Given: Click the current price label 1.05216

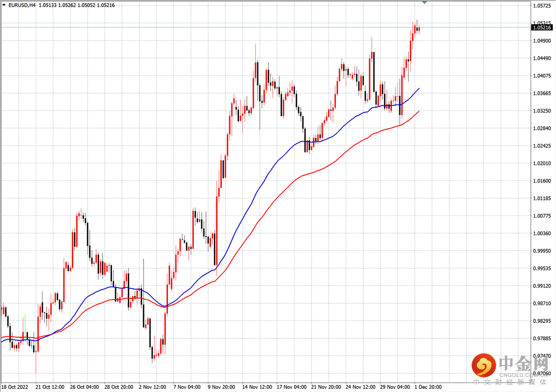Looking at the screenshot, I should (x=541, y=27).
